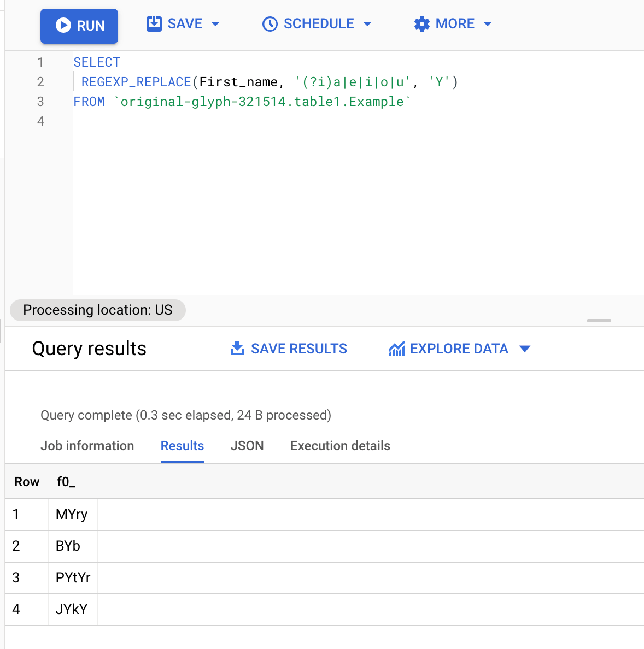This screenshot has height=649, width=644.
Task: Click the clock icon beside SCHEDULE
Action: pos(270,24)
